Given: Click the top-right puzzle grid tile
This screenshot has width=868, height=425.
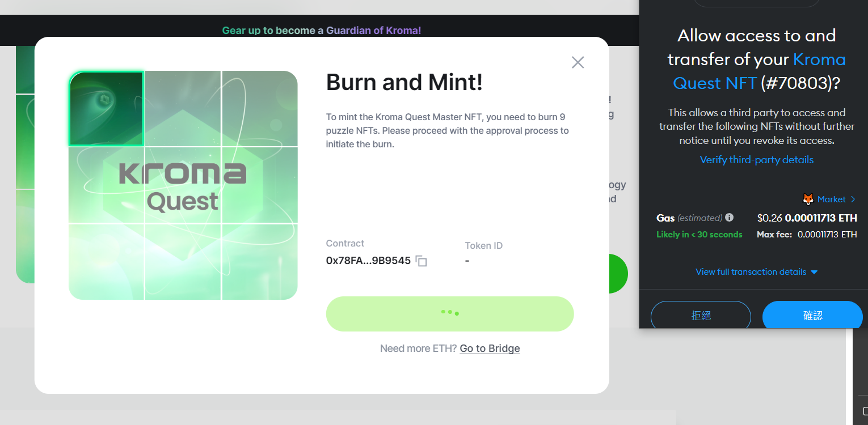Looking at the screenshot, I should coord(259,109).
